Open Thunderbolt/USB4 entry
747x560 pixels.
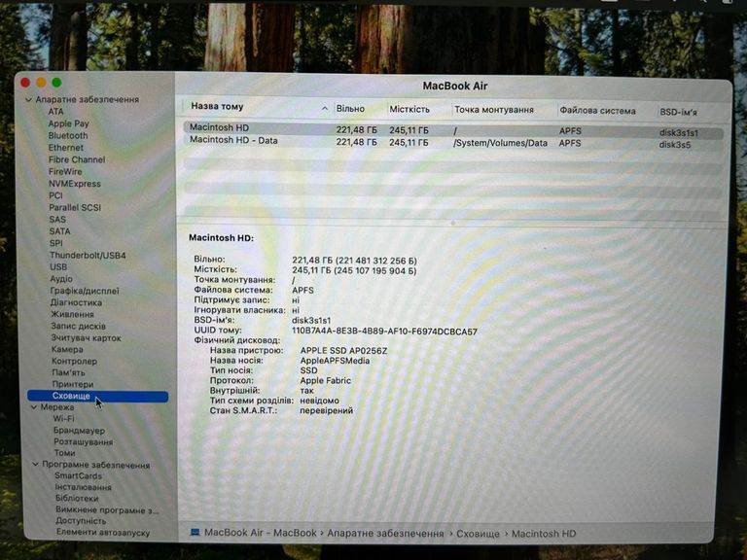tap(88, 256)
